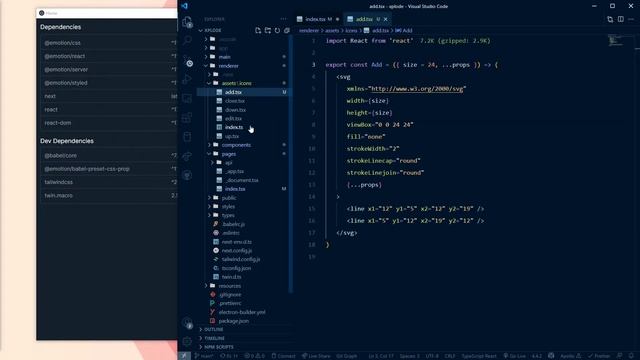
Task: Open the Accounts icon in the activity bar
Action: click(x=187, y=323)
